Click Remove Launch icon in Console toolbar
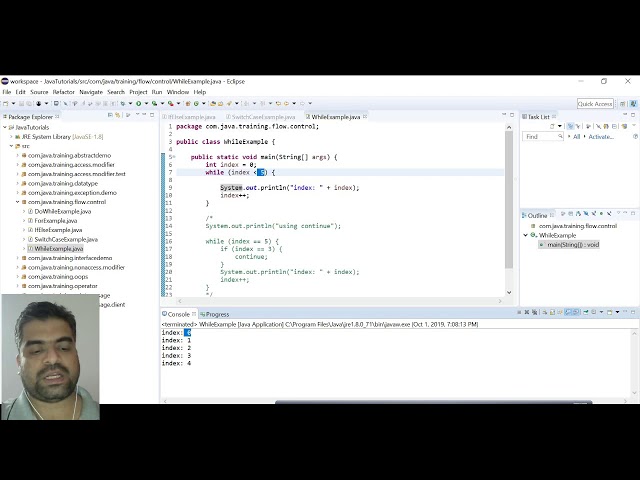Screen dimensions: 640x480 pyautogui.click(x=527, y=313)
